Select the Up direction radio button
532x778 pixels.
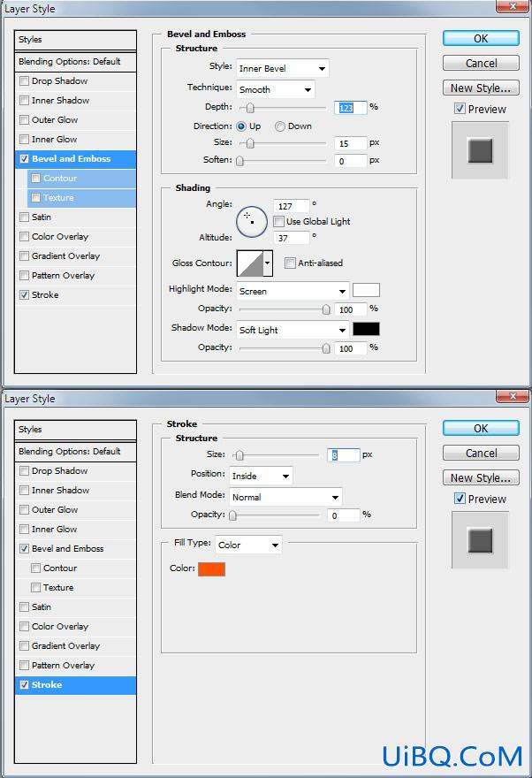point(241,126)
